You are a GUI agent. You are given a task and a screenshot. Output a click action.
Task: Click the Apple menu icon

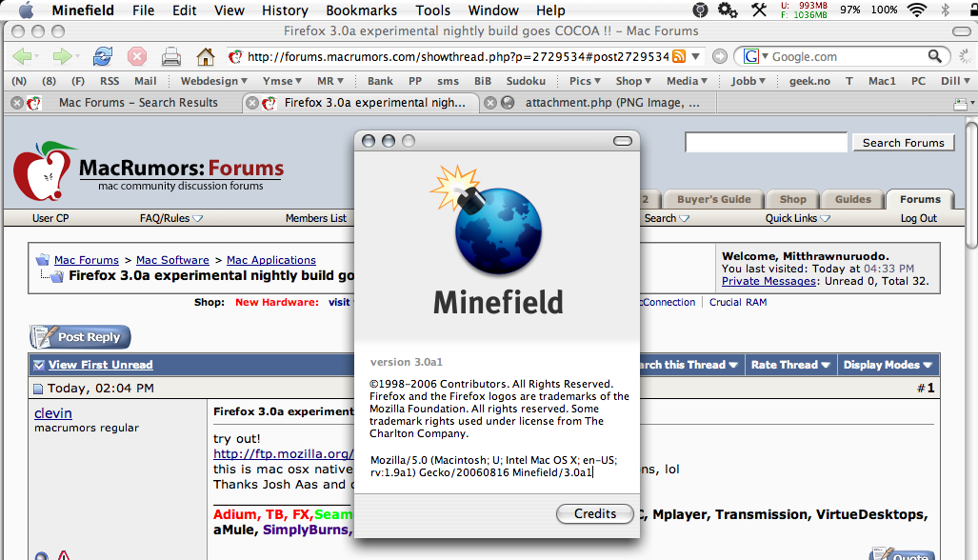[x=27, y=10]
